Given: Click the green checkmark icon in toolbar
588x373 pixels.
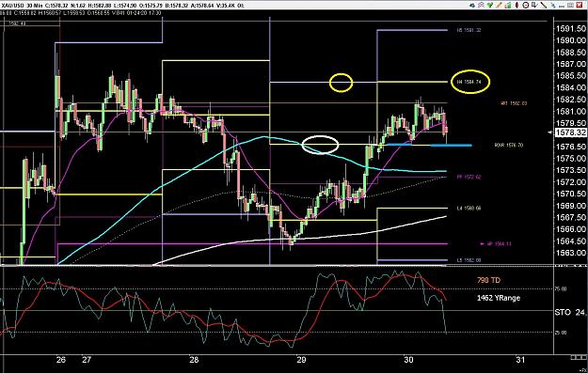Looking at the screenshot, I should click(490, 6).
